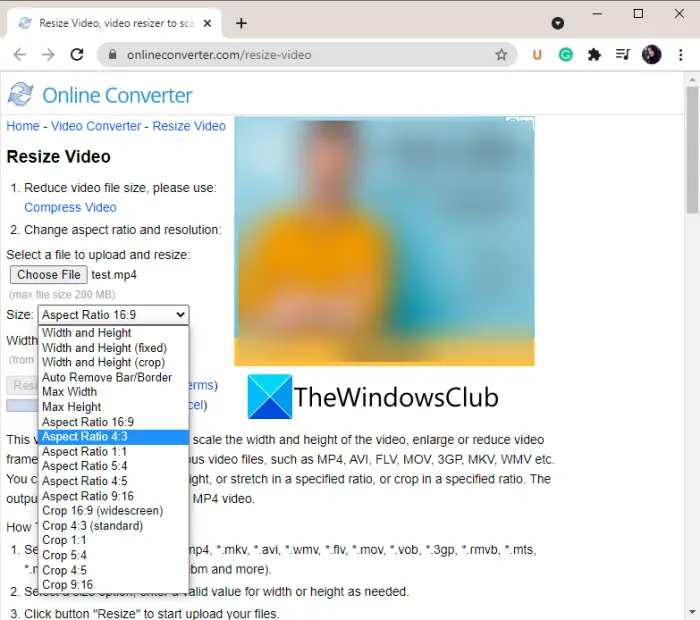Select Width and Height option

tap(113, 333)
